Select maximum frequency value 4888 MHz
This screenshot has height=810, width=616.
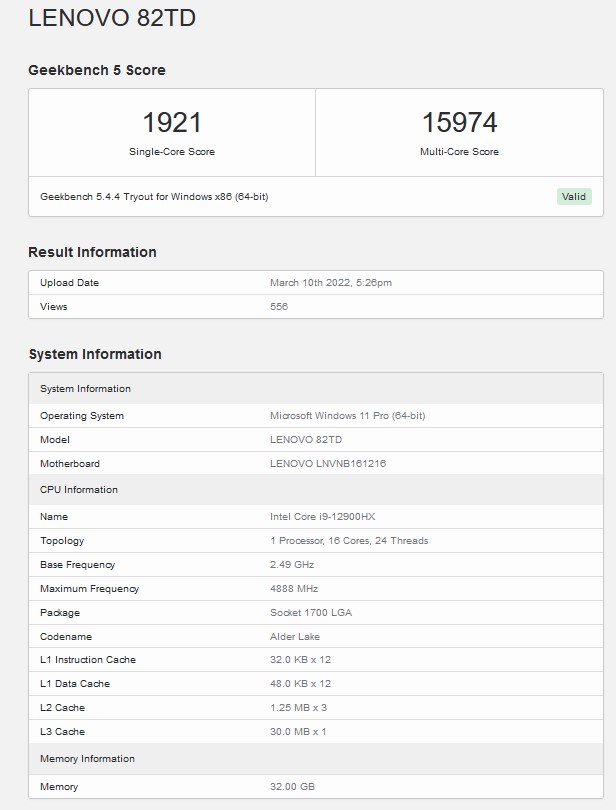point(294,589)
